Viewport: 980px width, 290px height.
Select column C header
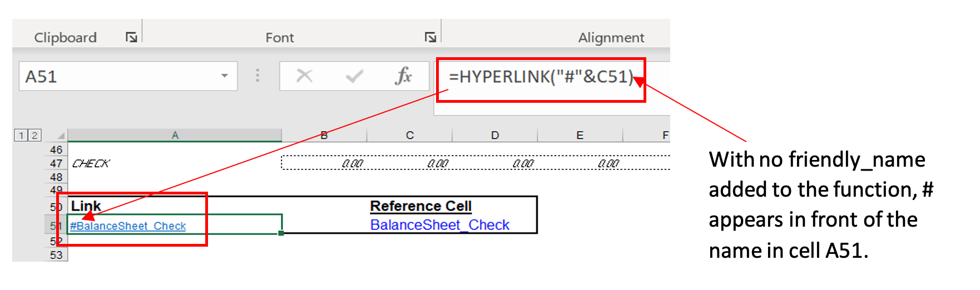tap(409, 136)
